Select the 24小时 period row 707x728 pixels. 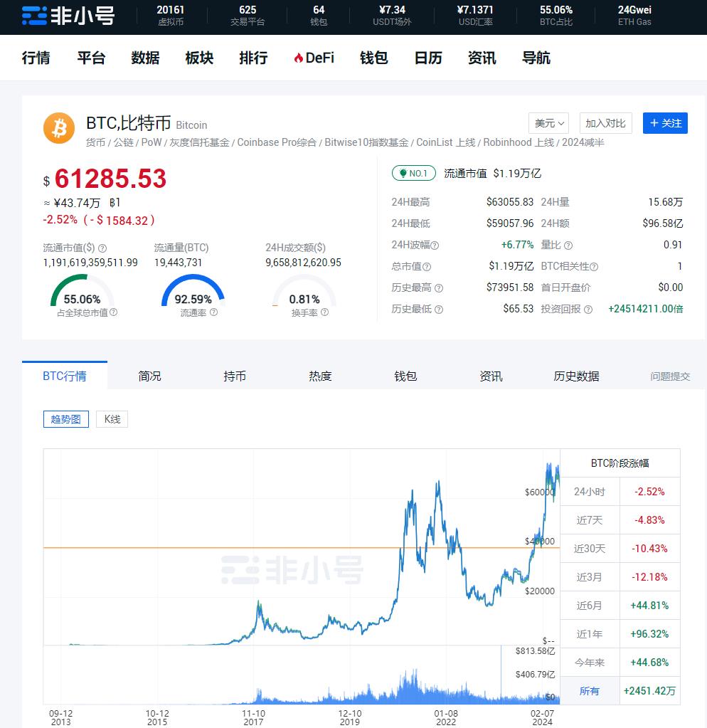620,492
